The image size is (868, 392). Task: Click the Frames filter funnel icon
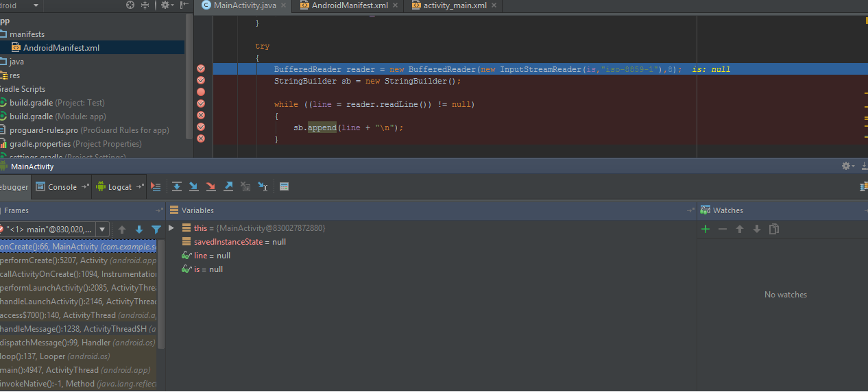pyautogui.click(x=156, y=230)
